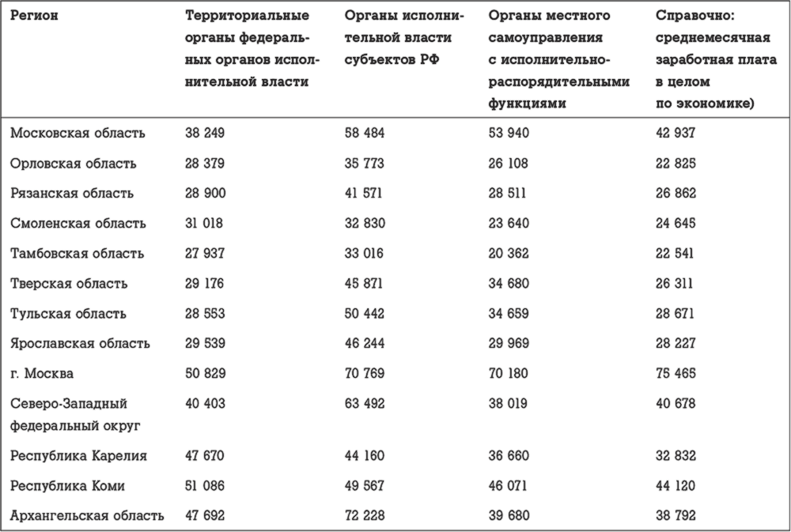The width and height of the screenshot is (791, 532).
Task: Click the value 45 871 for Тверская область
Action: coord(364,284)
